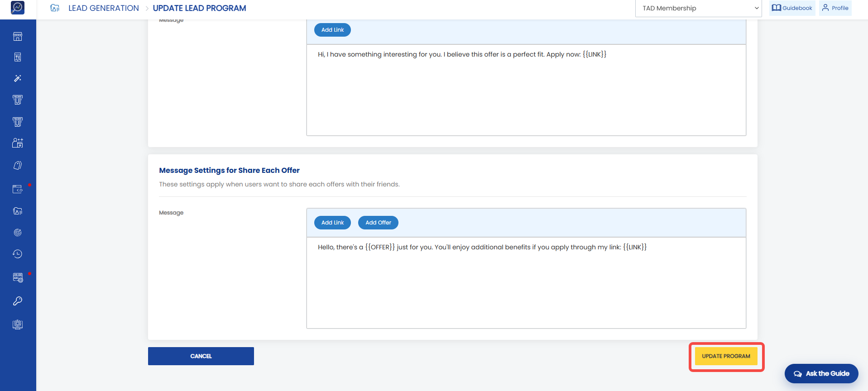Click the breadcrumb folder icon beside Lead Generation

[55, 8]
